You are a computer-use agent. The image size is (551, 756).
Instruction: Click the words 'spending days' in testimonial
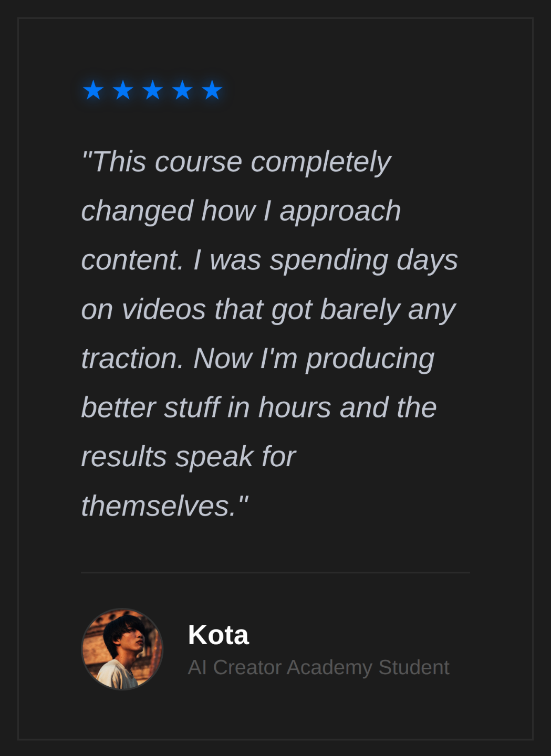[363, 260]
